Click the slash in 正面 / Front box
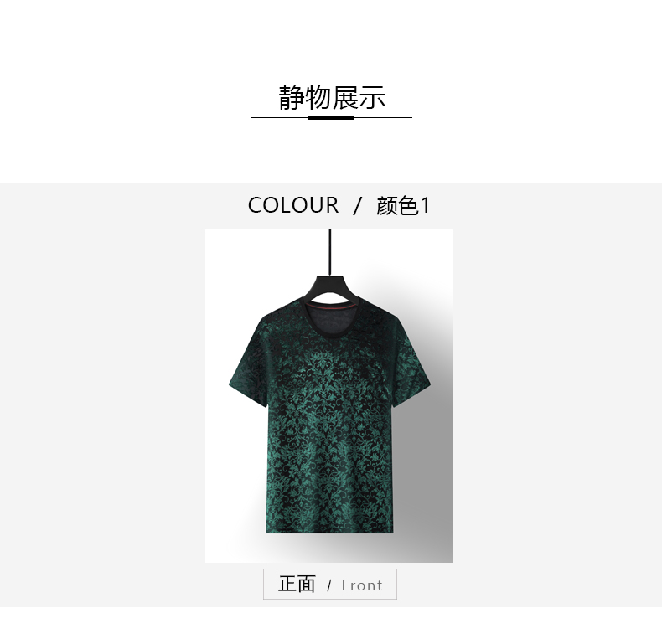The width and height of the screenshot is (662, 644). click(328, 585)
